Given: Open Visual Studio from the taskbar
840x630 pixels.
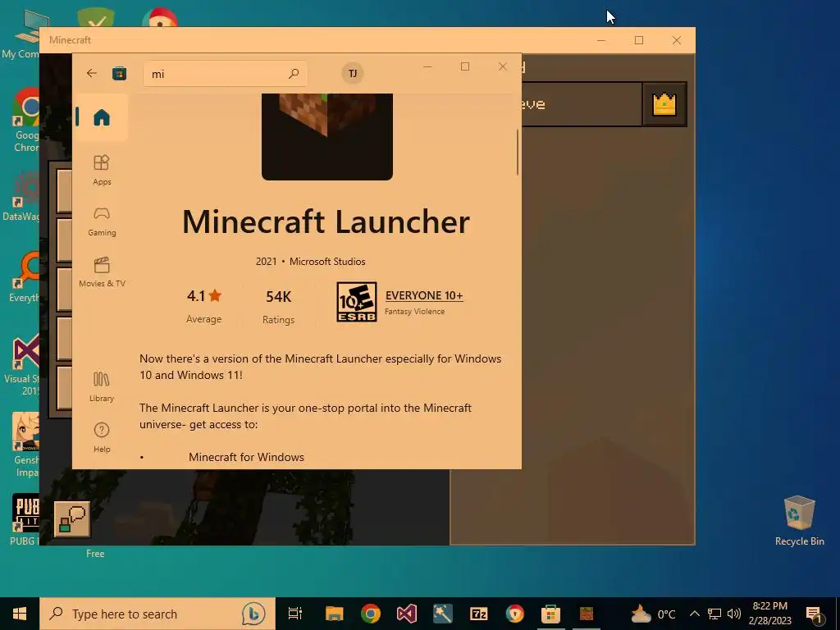Looking at the screenshot, I should click(x=407, y=614).
